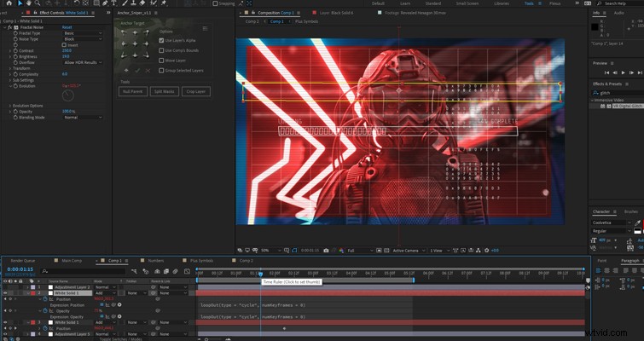
Task: Click the green apply checkmark in Anchor Sniper
Action: click(137, 71)
